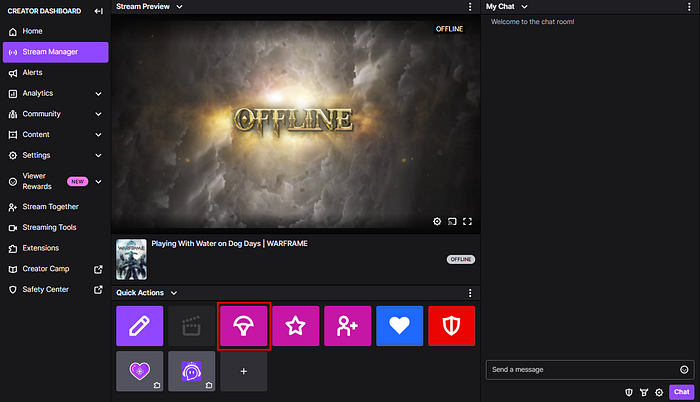
Task: Open stream preview player settings gear
Action: pos(437,222)
